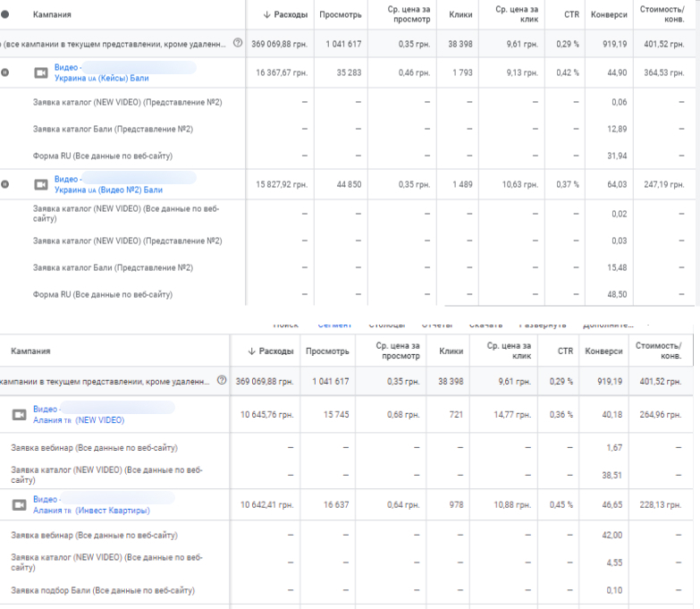Viewport: 700px width, 609px height.
Task: Select the conversions value 31,94
Action: point(617,156)
